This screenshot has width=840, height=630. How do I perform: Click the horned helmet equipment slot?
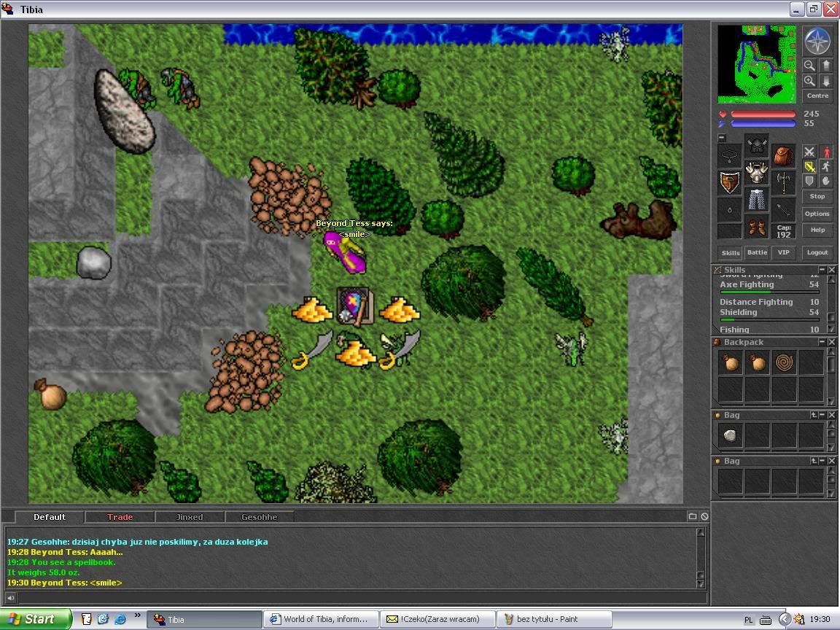pyautogui.click(x=757, y=144)
